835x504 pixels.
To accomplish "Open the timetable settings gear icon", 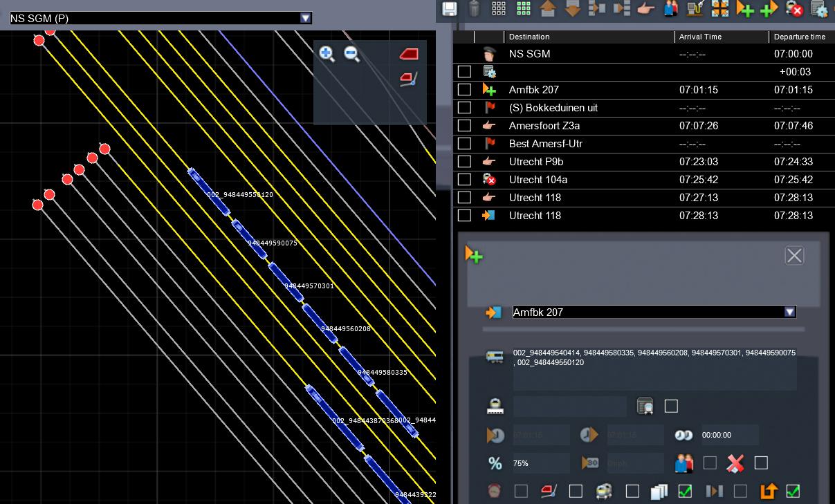I will pos(819,8).
